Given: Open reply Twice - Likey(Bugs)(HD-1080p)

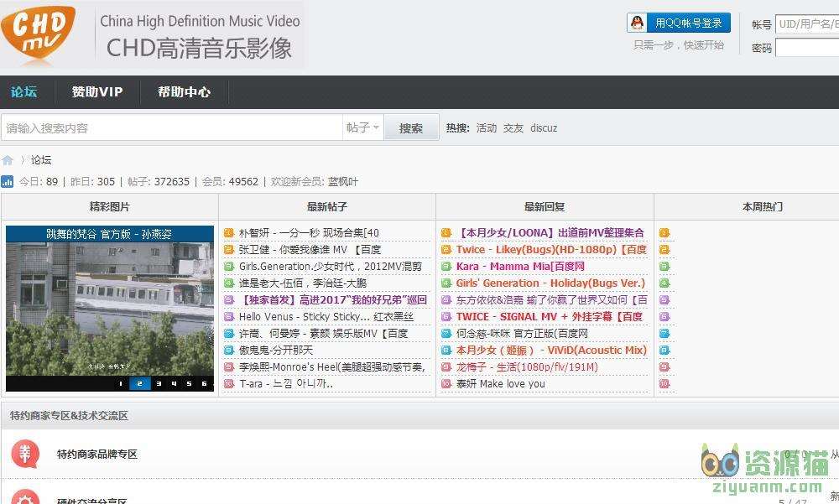Looking at the screenshot, I should point(551,249).
